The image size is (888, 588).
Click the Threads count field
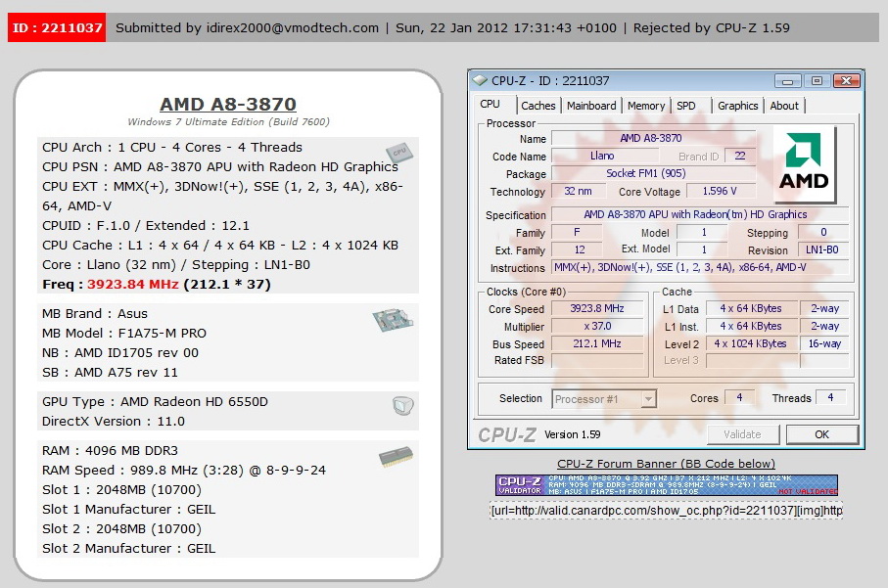click(831, 398)
